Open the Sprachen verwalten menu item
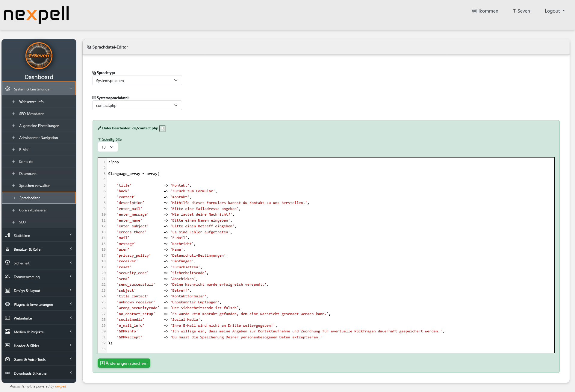Image resolution: width=575 pixels, height=392 pixels. point(35,186)
